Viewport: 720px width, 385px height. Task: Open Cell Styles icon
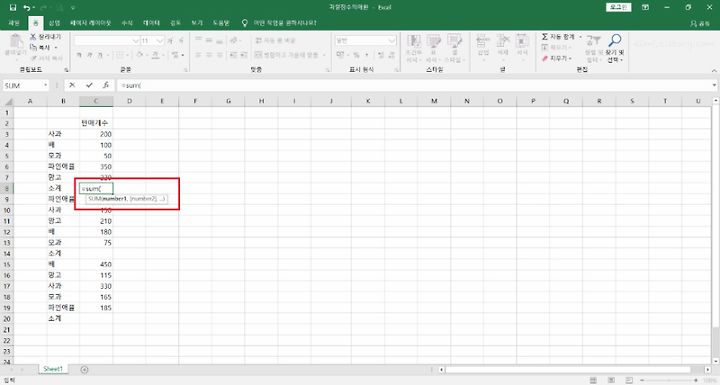coord(454,41)
